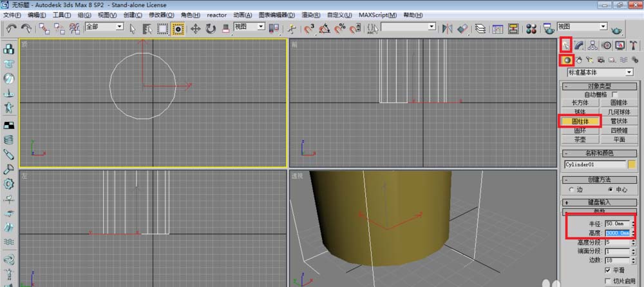644x287 pixels.
Task: Click the Quick Render teapot icon
Action: 616,28
